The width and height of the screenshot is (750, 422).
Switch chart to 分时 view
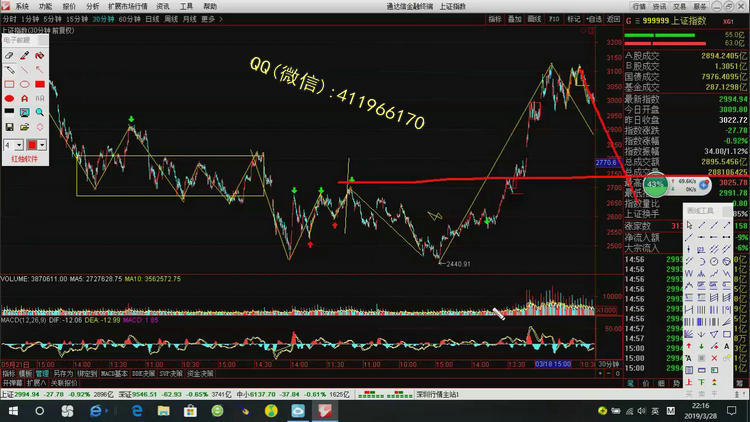point(10,19)
